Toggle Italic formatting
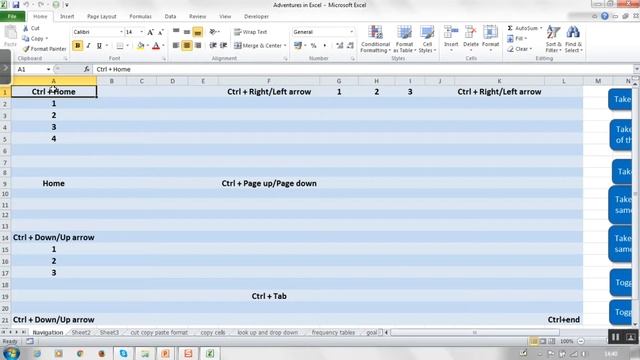The image size is (640, 360). pos(88,45)
